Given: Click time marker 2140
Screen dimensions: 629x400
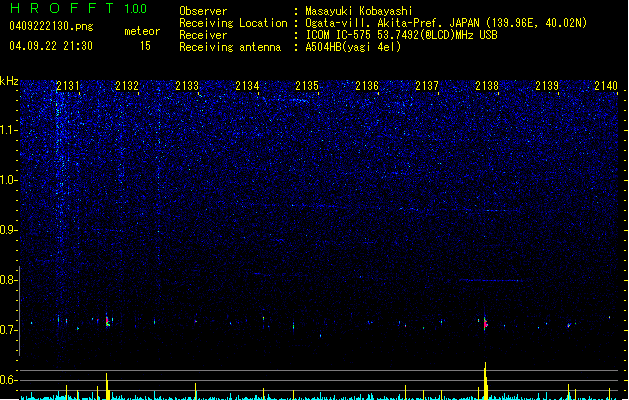Looking at the screenshot, I should (x=606, y=86).
